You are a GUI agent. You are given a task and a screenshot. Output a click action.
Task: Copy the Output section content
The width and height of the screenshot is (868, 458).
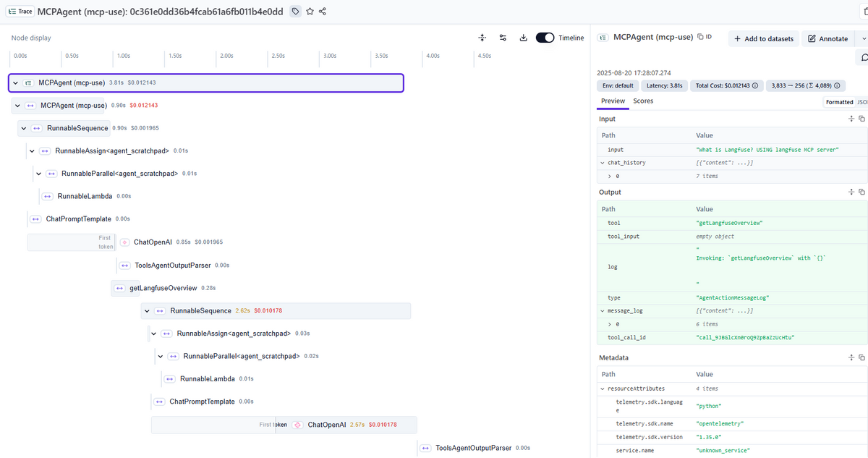click(861, 192)
